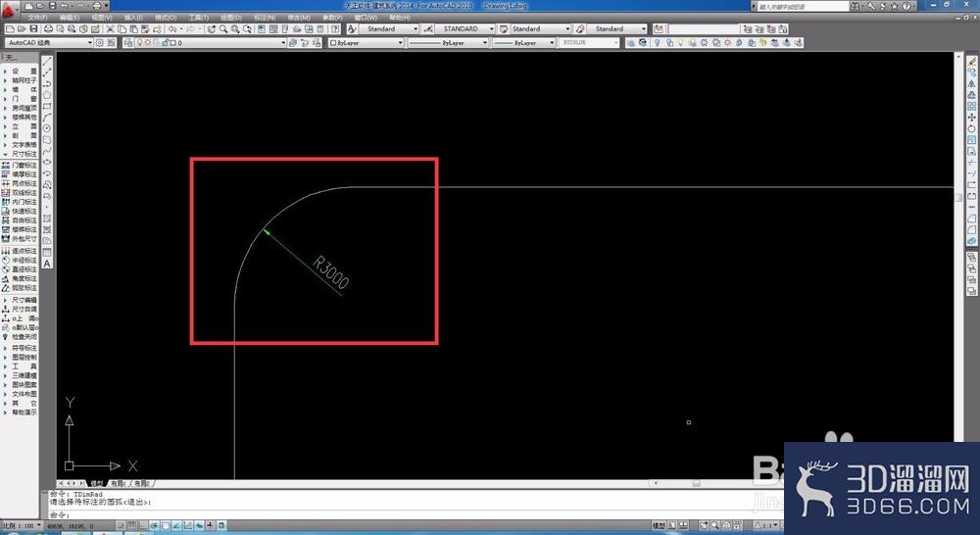This screenshot has width=980, height=535.
Task: Click the Save icon in standard toolbar
Action: pos(33,28)
